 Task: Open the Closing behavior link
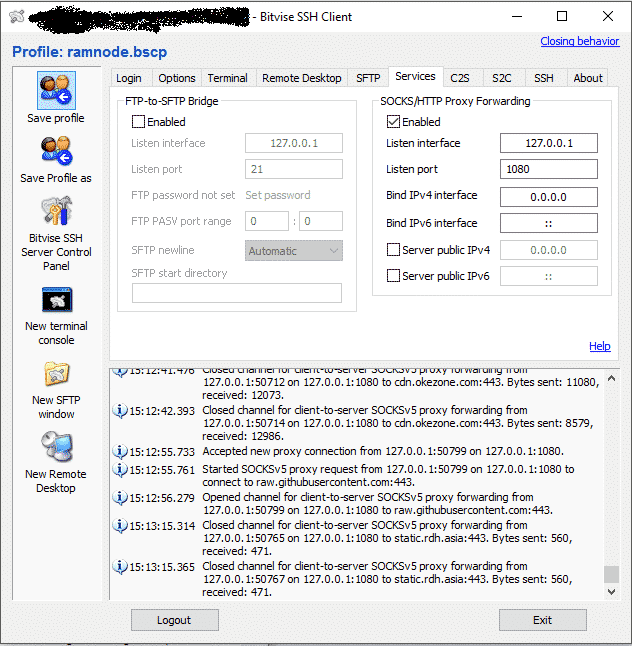580,41
